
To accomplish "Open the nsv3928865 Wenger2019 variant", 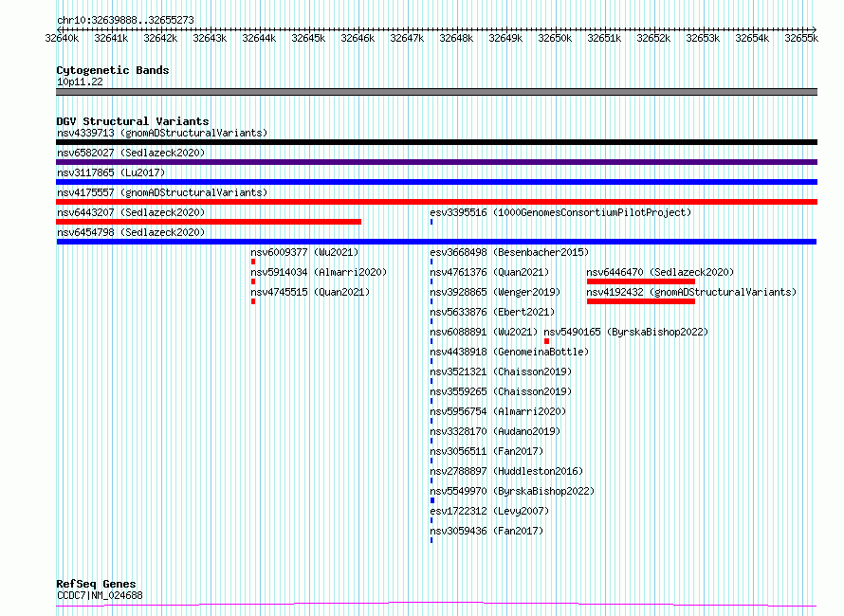I will (495, 292).
